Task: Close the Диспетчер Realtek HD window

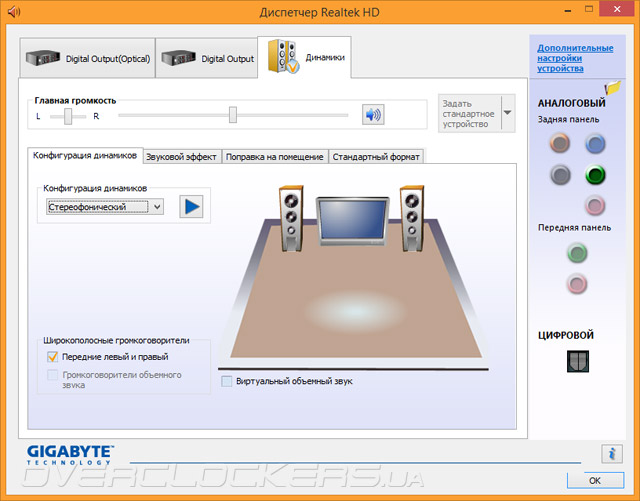Action: tap(618, 9)
